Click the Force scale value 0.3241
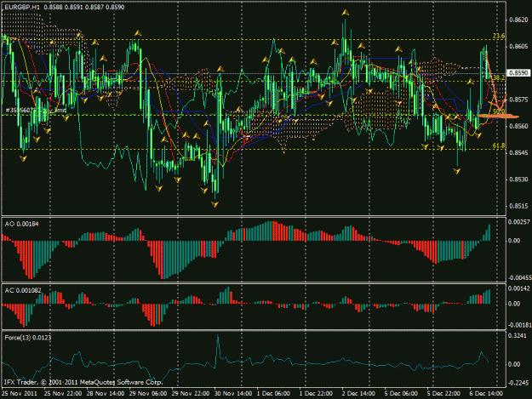The image size is (532, 399). pos(518,335)
